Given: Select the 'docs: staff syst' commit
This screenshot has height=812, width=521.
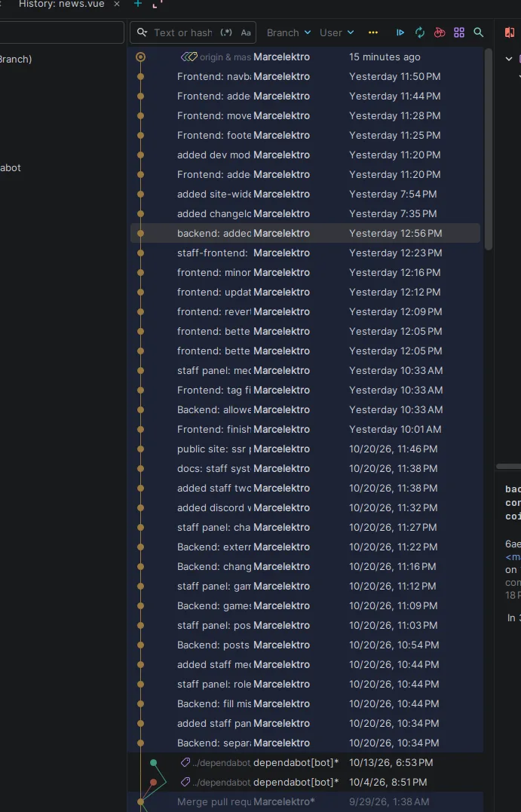Looking at the screenshot, I should pos(305,469).
